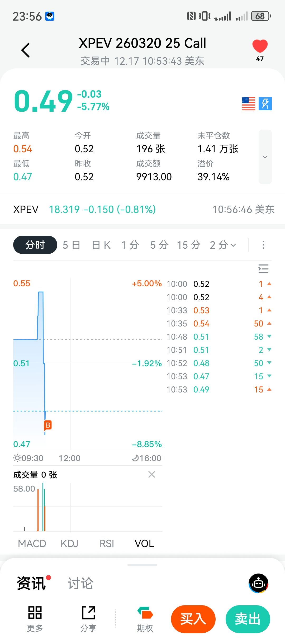Tap the US flag market icon
The image size is (285, 644).
(x=248, y=103)
